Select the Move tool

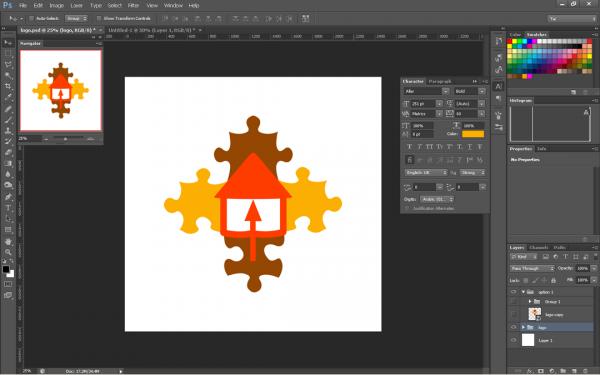(x=8, y=42)
